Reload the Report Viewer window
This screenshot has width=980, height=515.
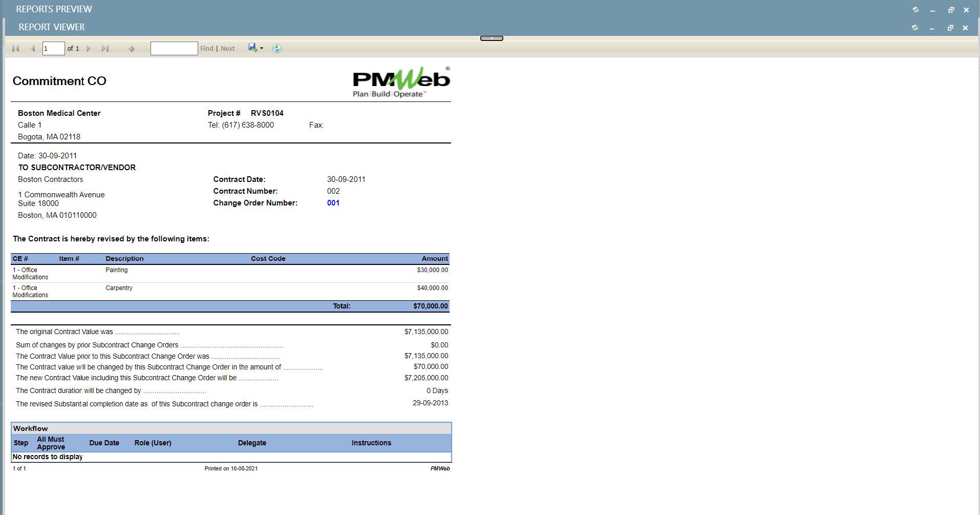(x=915, y=28)
